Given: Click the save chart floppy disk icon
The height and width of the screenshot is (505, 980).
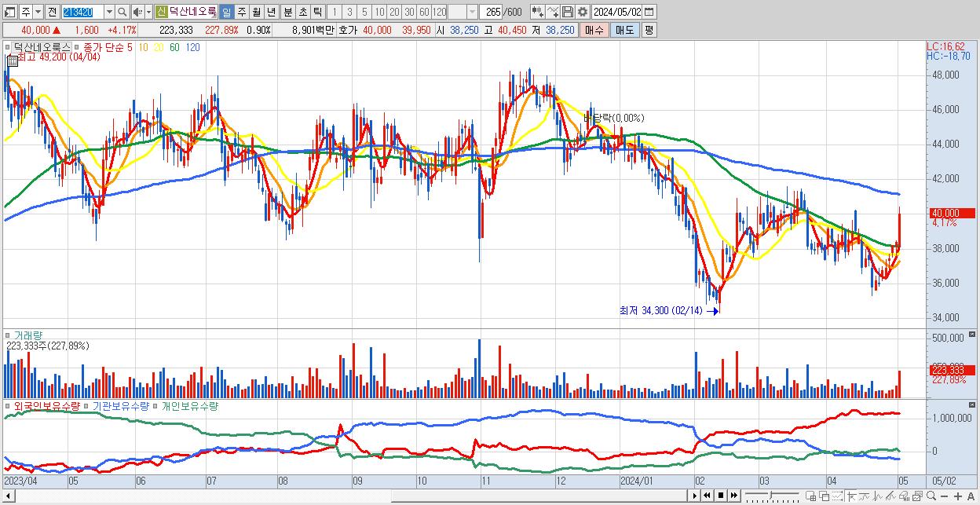Looking at the screenshot, I should [x=567, y=12].
